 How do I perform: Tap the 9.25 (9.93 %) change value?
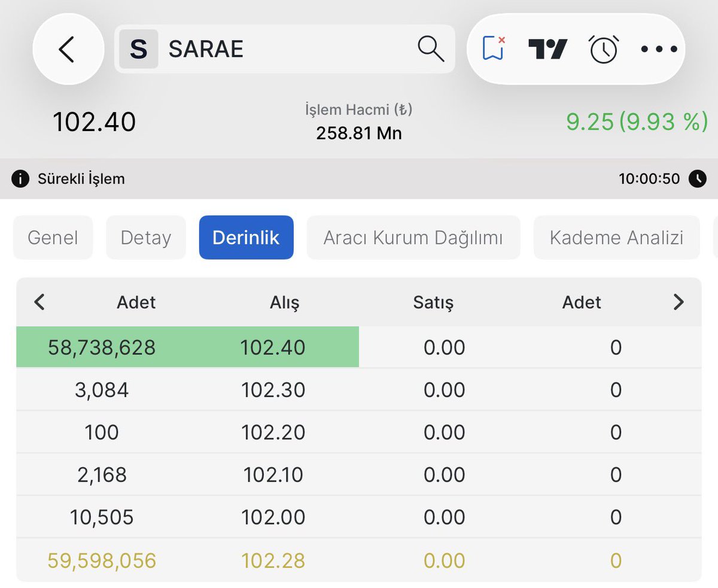click(637, 121)
